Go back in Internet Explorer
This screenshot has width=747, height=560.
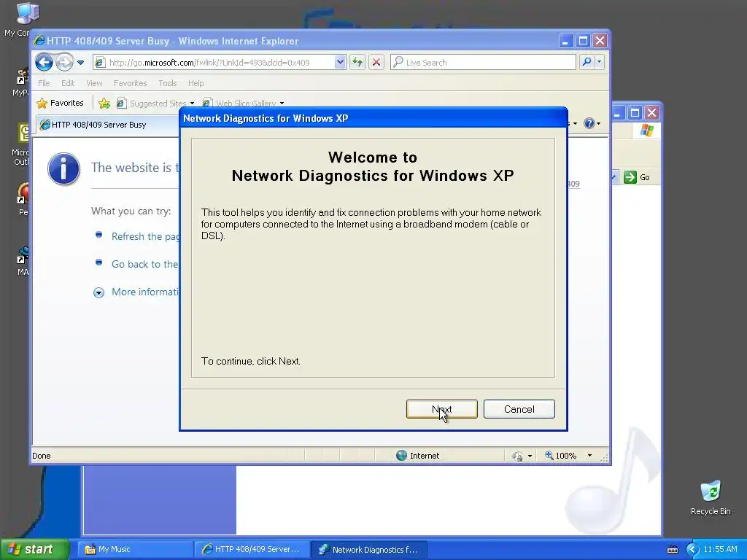[x=44, y=63]
